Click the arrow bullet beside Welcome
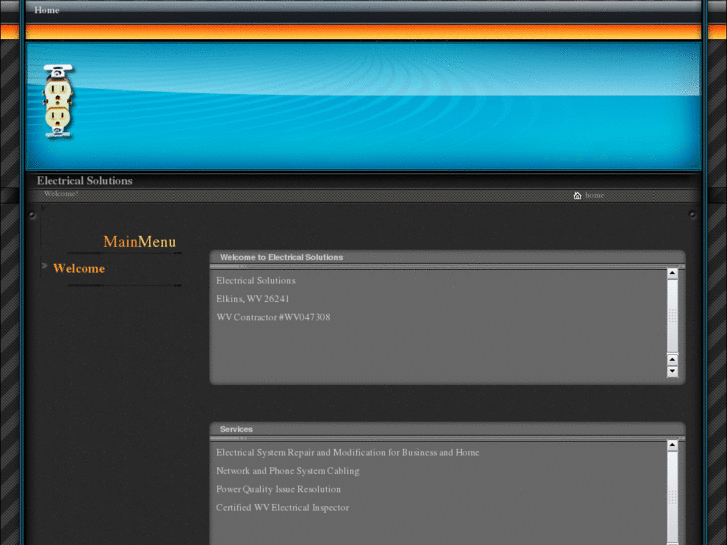Image resolution: width=727 pixels, height=545 pixels. click(45, 266)
